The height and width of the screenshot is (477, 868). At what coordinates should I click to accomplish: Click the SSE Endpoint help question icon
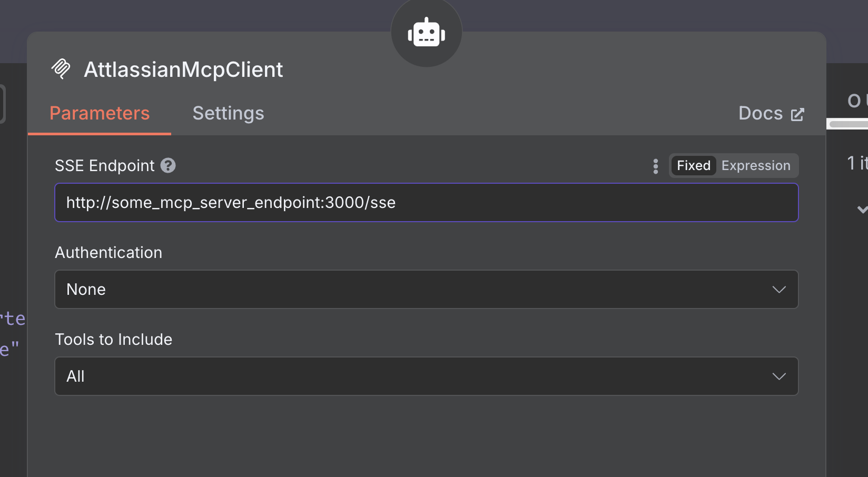(168, 165)
